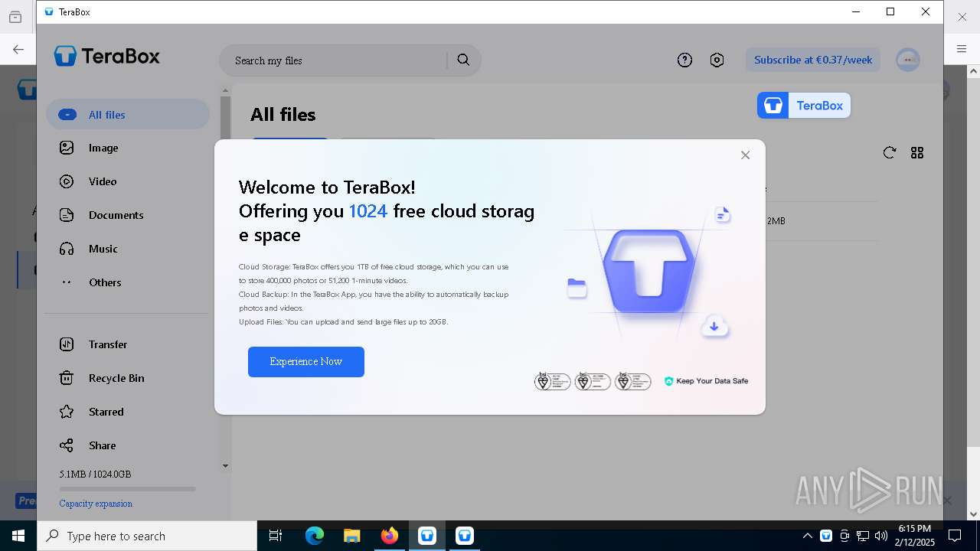Select the Documents page icon
The width and height of the screenshot is (980, 551).
pyautogui.click(x=67, y=215)
